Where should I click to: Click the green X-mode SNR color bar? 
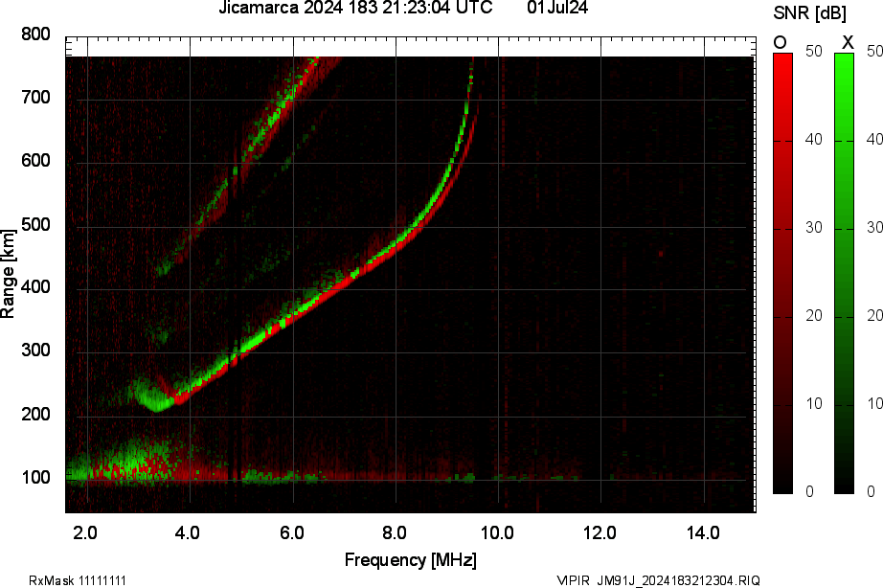coord(844,273)
